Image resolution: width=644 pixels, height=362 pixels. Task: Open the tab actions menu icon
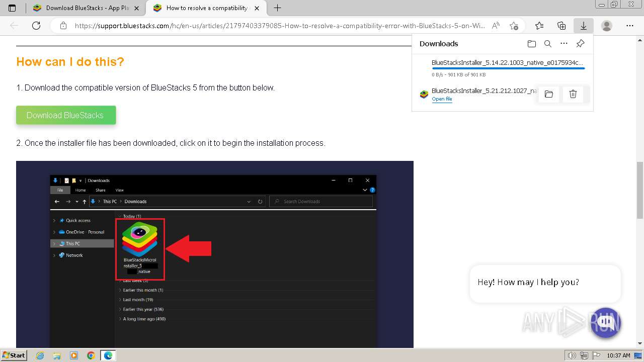tap(12, 8)
